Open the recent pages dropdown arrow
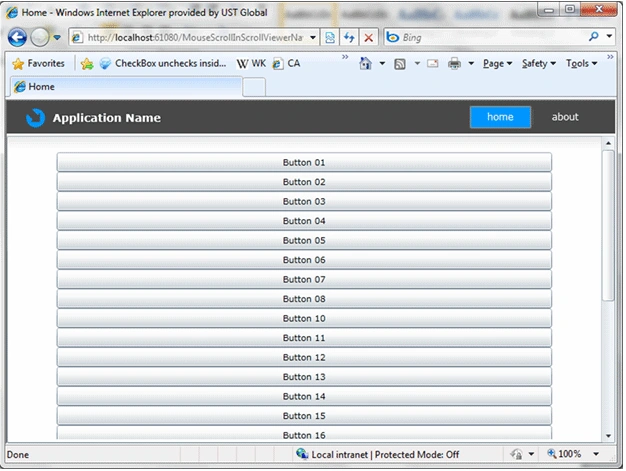This screenshot has height=471, width=626. pyautogui.click(x=57, y=38)
